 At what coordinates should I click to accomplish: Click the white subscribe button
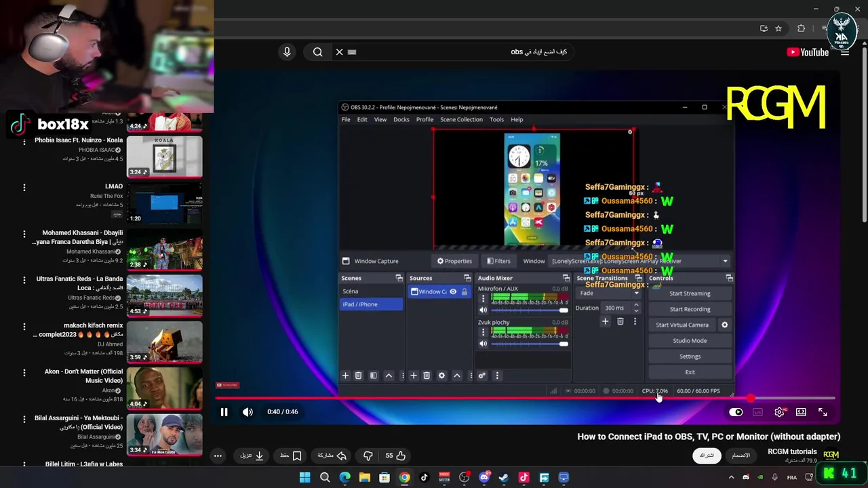(707, 455)
